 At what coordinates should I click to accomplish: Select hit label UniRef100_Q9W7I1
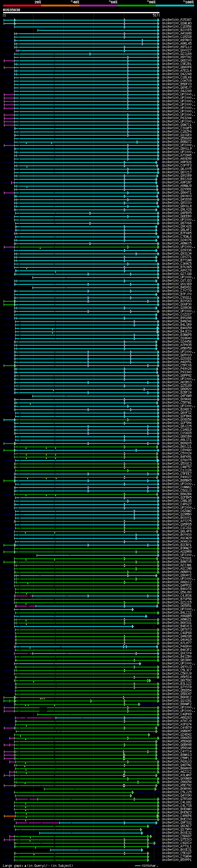pos(177,125)
